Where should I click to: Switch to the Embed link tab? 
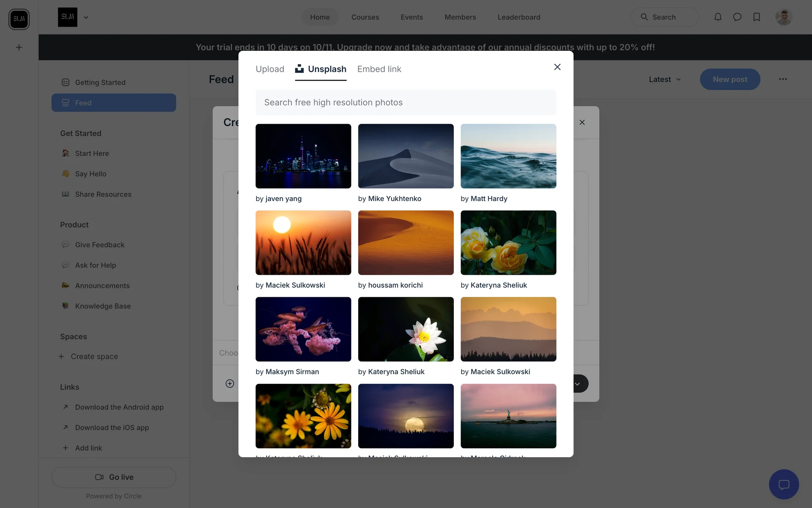[x=379, y=69]
